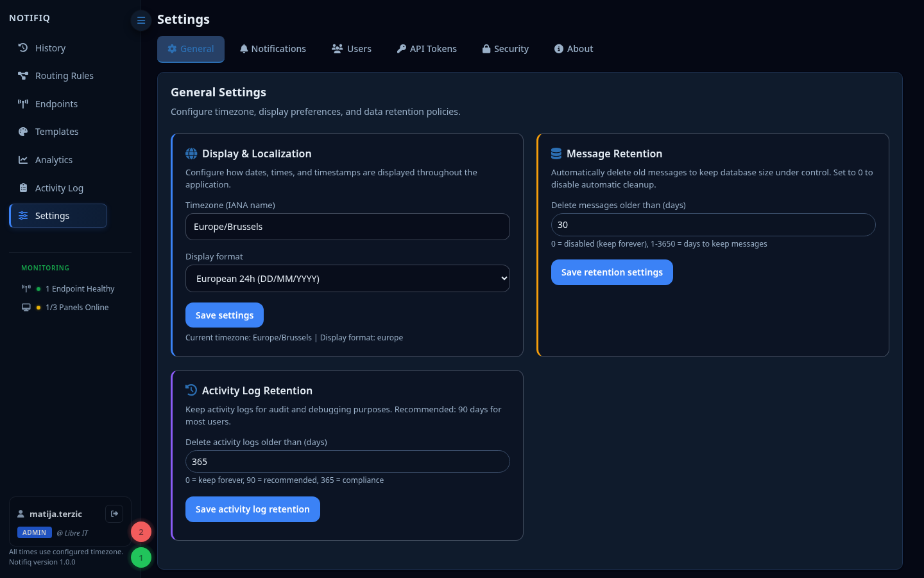The height and width of the screenshot is (578, 924).
Task: Click the monitor icon beside Panels Online
Action: pos(26,307)
